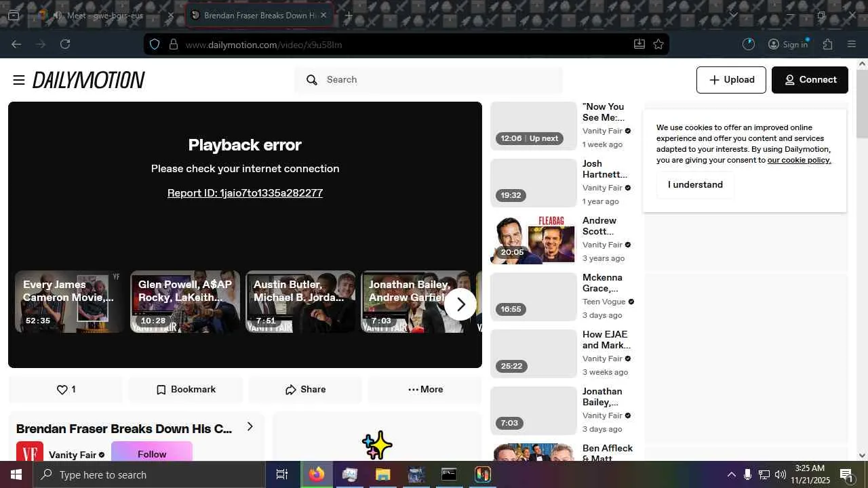Open Task View on the taskbar
Image resolution: width=868 pixels, height=488 pixels.
(282, 474)
